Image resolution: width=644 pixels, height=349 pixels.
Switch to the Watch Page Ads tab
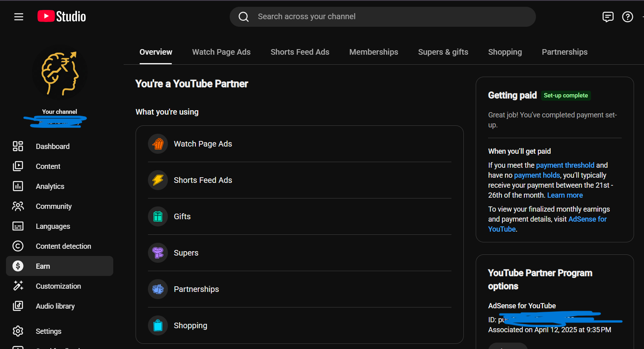221,52
